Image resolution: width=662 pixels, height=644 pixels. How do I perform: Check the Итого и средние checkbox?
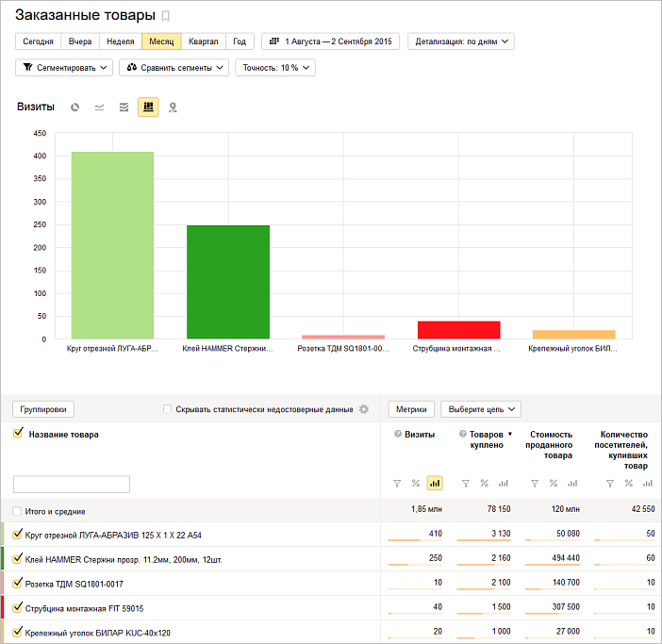pos(17,511)
